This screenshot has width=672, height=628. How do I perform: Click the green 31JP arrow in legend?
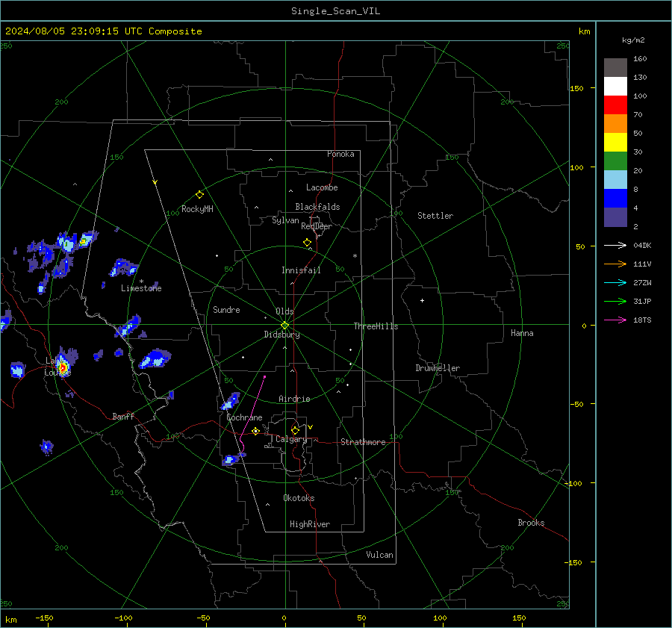(x=615, y=302)
